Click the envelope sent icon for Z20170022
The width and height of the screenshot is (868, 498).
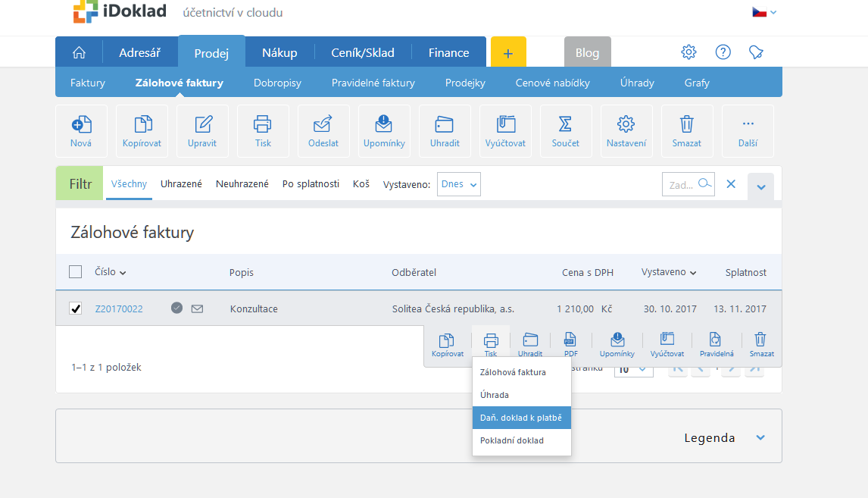(197, 309)
